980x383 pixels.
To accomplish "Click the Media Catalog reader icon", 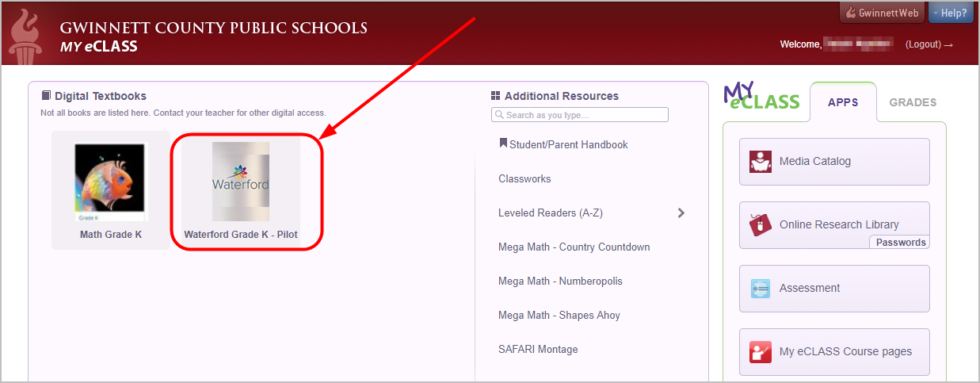I will pyautogui.click(x=761, y=161).
